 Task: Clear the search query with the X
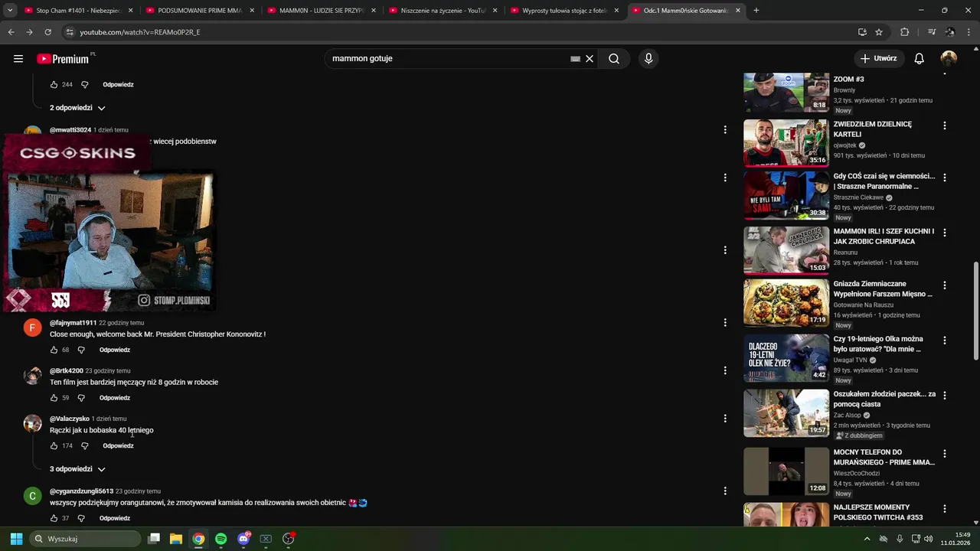tap(590, 58)
